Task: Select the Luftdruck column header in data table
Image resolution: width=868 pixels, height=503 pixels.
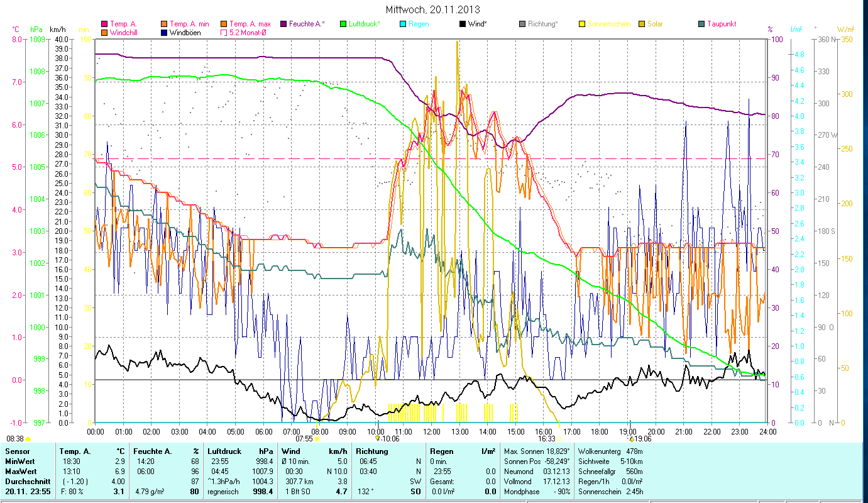Action: pyautogui.click(x=224, y=451)
